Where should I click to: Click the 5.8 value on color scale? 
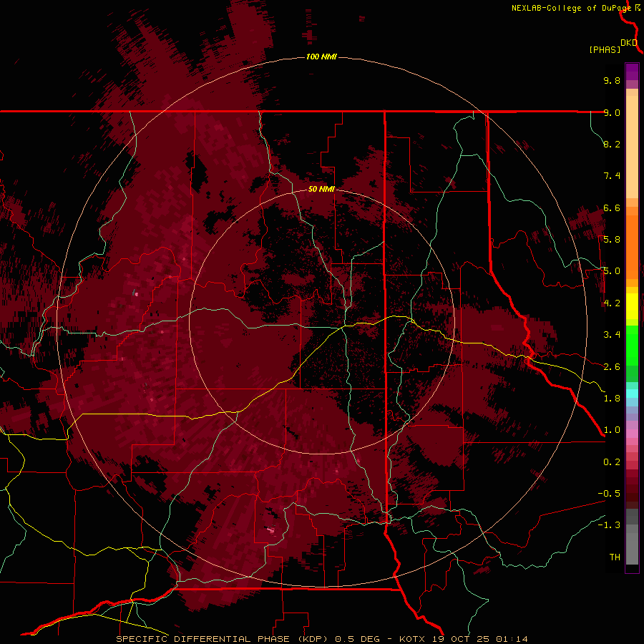tap(612, 240)
